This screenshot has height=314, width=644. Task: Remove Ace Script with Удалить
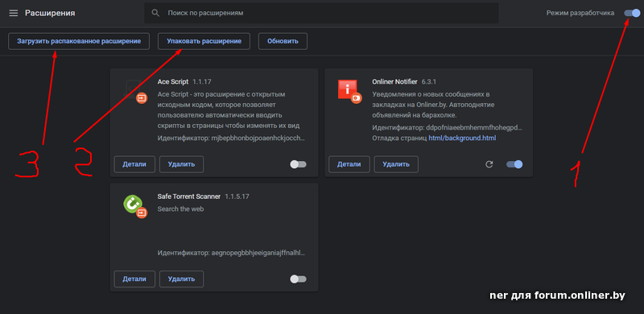point(181,164)
